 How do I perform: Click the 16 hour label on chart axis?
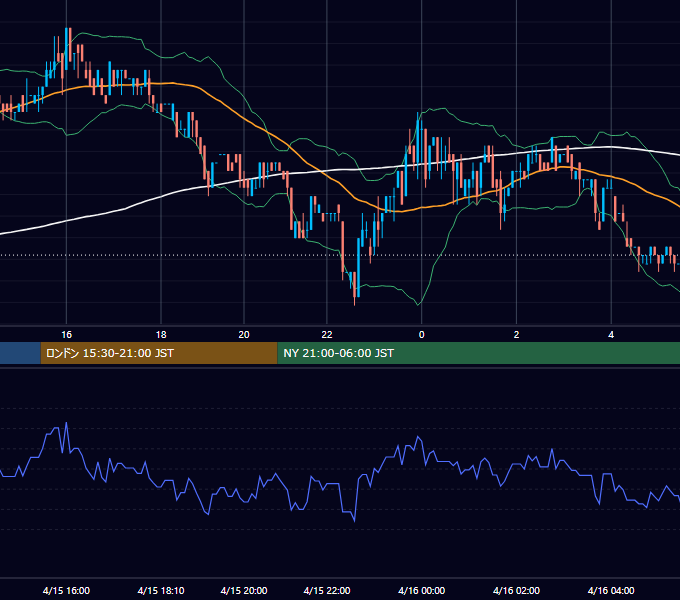pos(66,334)
